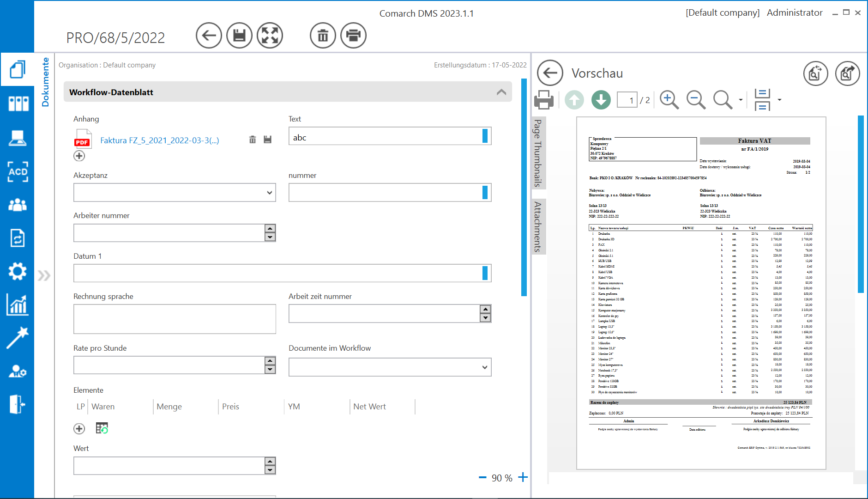Image resolution: width=868 pixels, height=499 pixels.
Task: Save the document using the diskette icon
Action: [239, 35]
